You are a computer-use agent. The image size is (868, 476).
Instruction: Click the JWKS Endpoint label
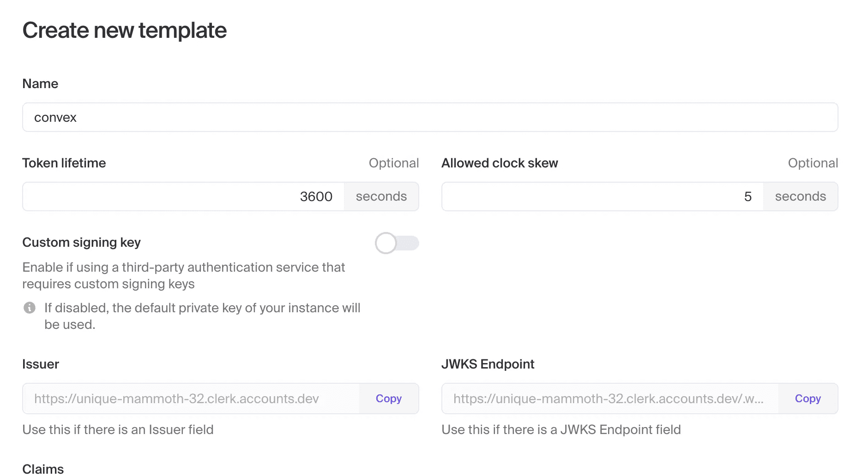[488, 364]
